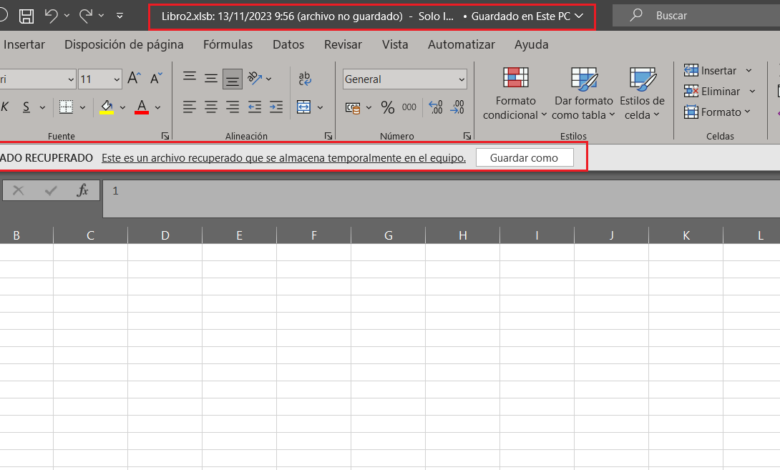Go to the Datos tab
Viewport: 780px width, 470px height.
click(x=288, y=44)
